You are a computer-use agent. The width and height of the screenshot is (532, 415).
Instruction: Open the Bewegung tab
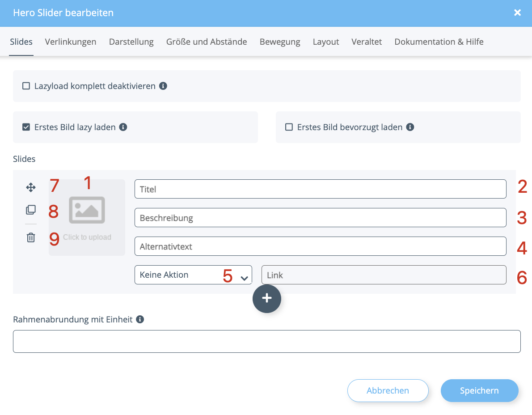[280, 42]
